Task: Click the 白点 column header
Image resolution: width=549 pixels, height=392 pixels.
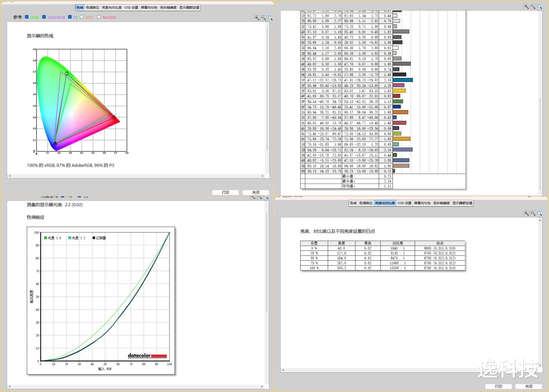Action: pos(440,243)
